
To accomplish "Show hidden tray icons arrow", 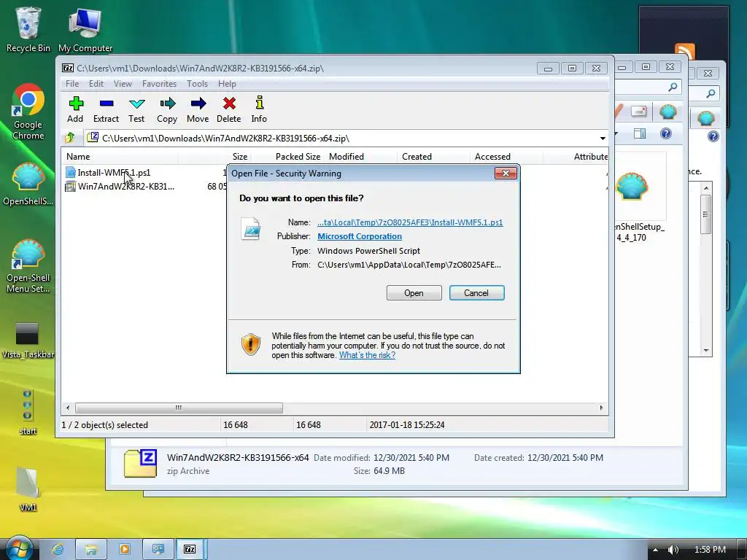I will tap(656, 550).
